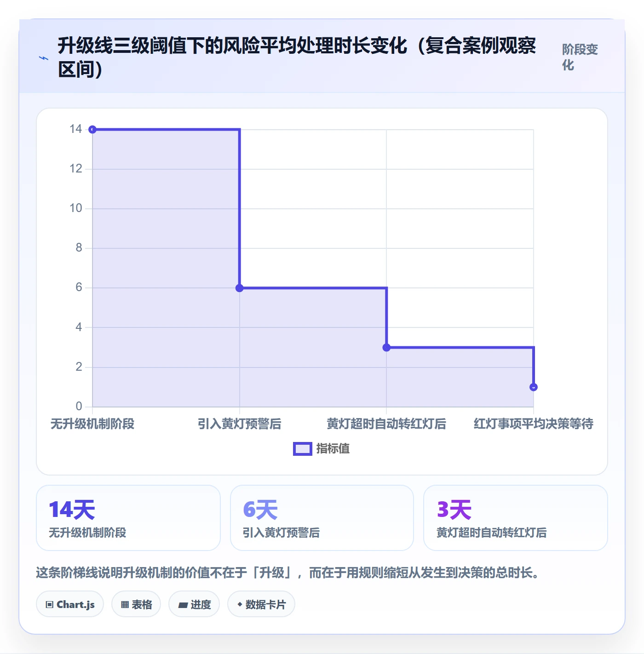The height and width of the screenshot is (654, 644).
Task: Select the 进度 tag chip
Action: coord(194,604)
